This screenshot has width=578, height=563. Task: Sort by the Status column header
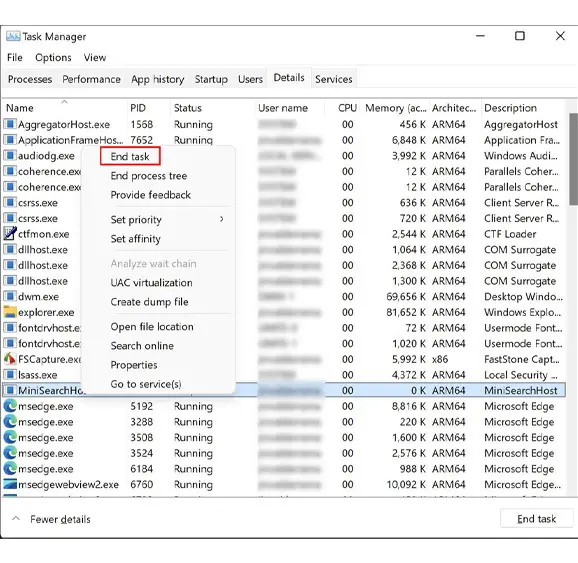(x=212, y=108)
